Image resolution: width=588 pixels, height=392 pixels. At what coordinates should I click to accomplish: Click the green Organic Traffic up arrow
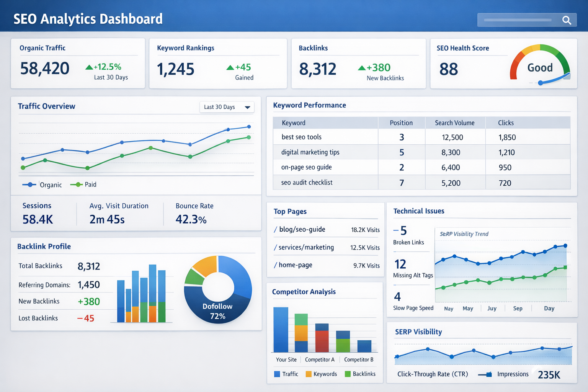[89, 67]
